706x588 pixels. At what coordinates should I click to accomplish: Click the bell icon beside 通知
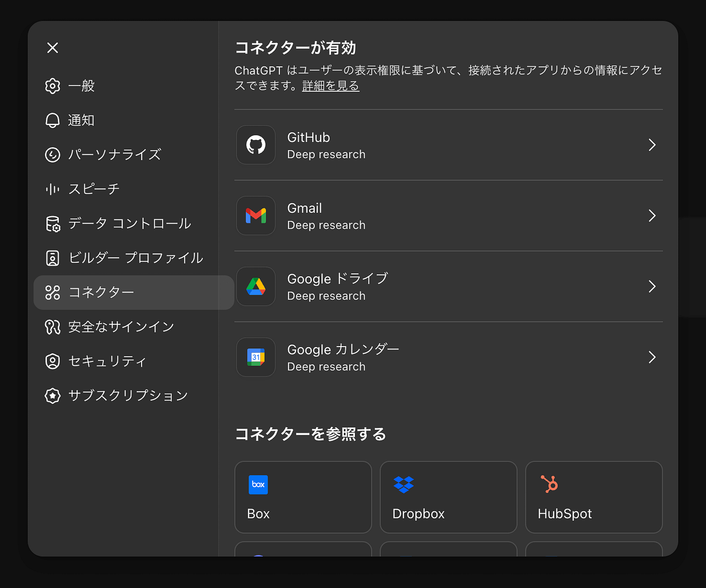pos(52,120)
